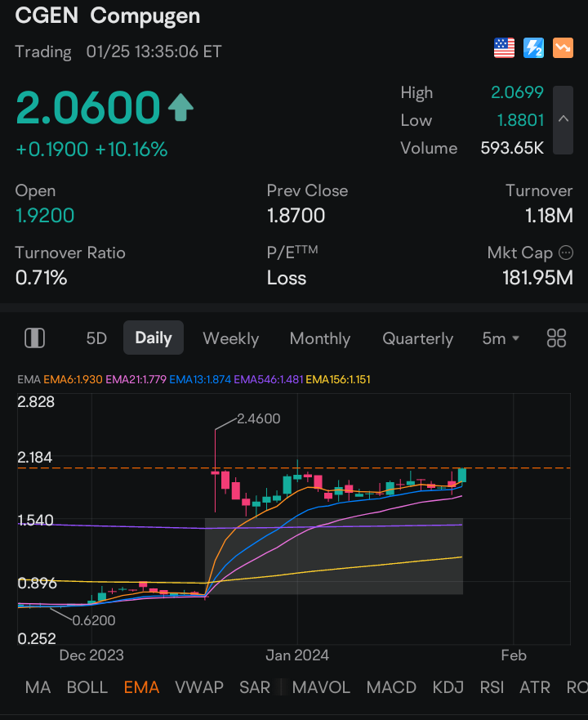
Task: Tap the Dec 2023 axis label
Action: pos(91,655)
